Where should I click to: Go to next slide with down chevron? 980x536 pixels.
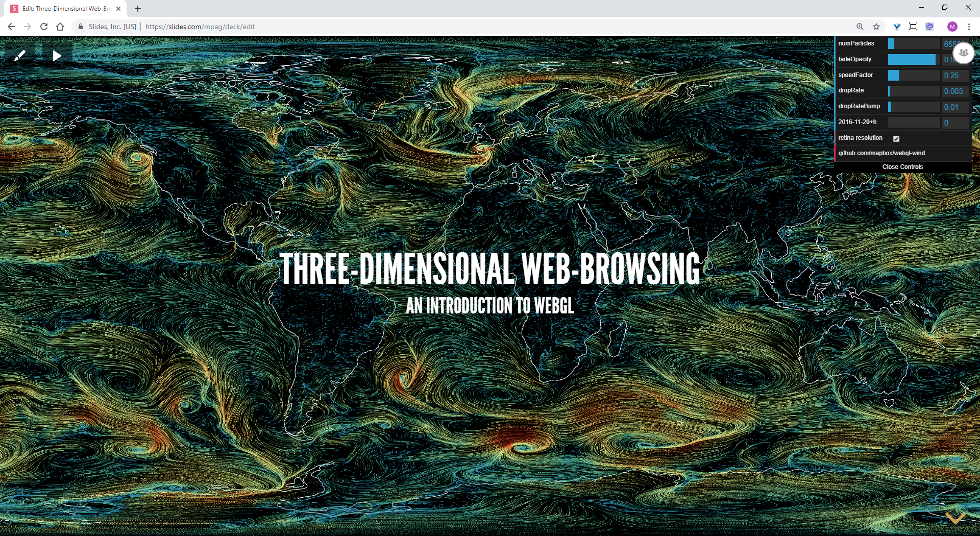click(955, 518)
